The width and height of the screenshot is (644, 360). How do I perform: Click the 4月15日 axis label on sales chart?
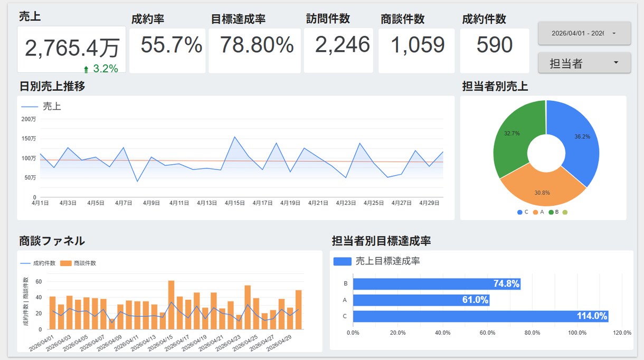pyautogui.click(x=235, y=203)
